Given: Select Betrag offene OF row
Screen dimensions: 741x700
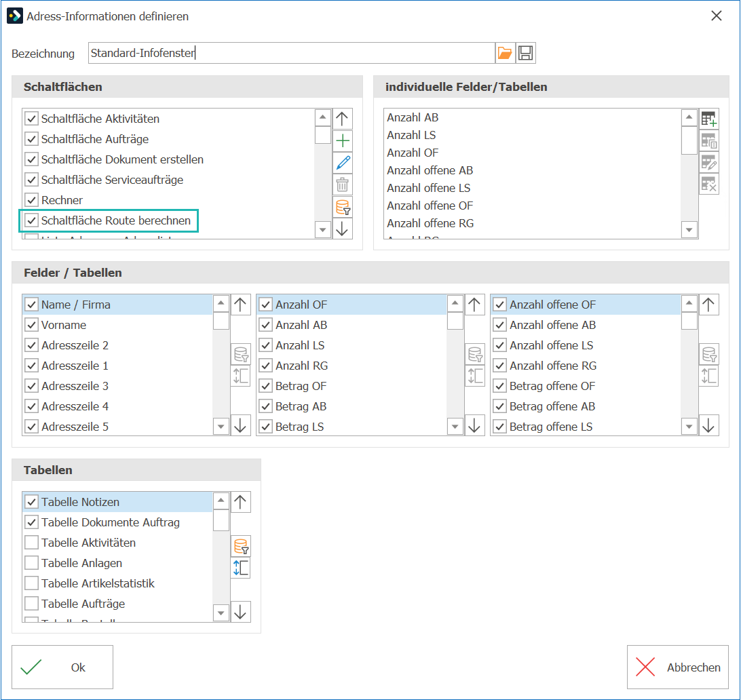Looking at the screenshot, I should [586, 386].
